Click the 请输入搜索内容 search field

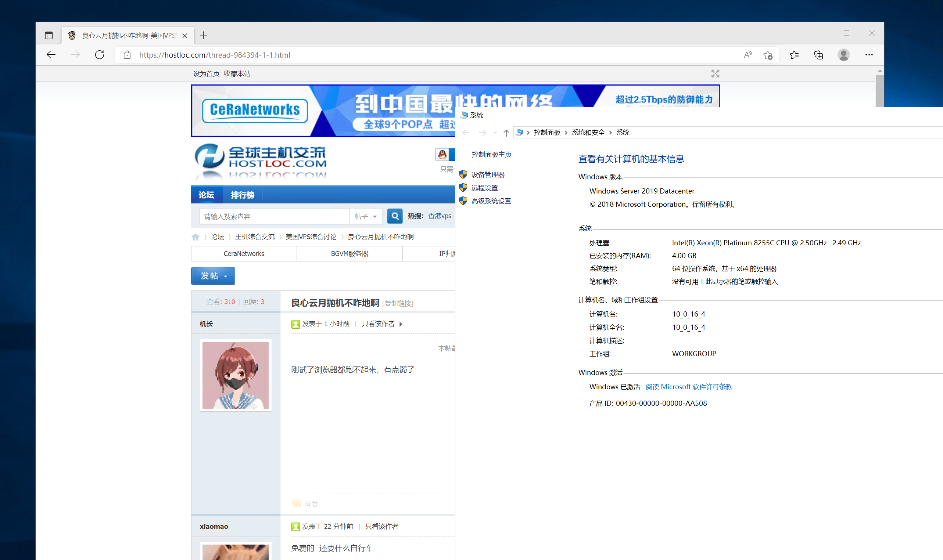[274, 216]
